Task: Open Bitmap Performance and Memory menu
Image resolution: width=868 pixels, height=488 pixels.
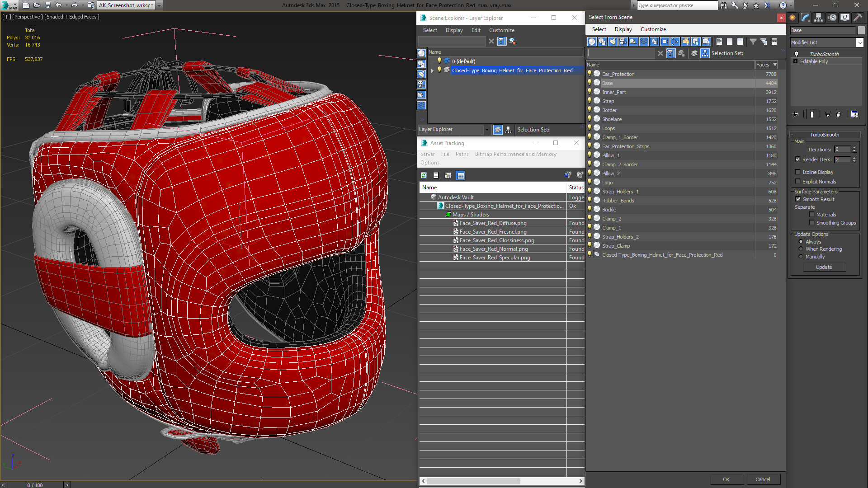Action: point(515,154)
